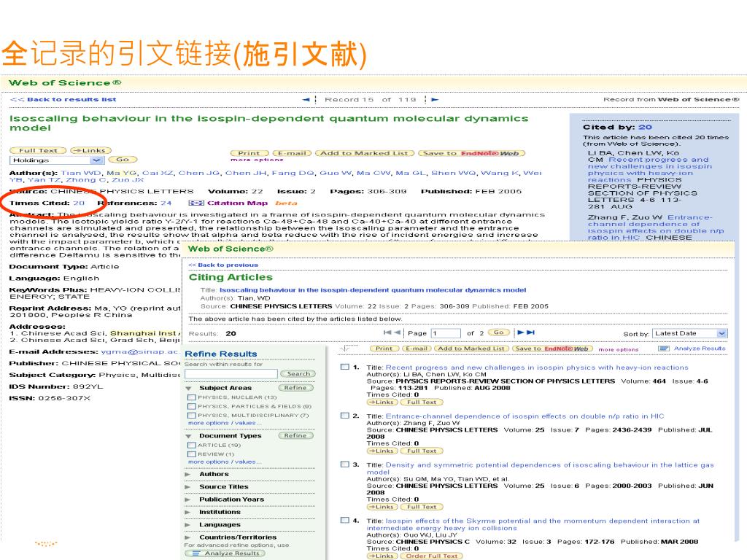
Task: Click Print button on full record
Action: click(249, 153)
